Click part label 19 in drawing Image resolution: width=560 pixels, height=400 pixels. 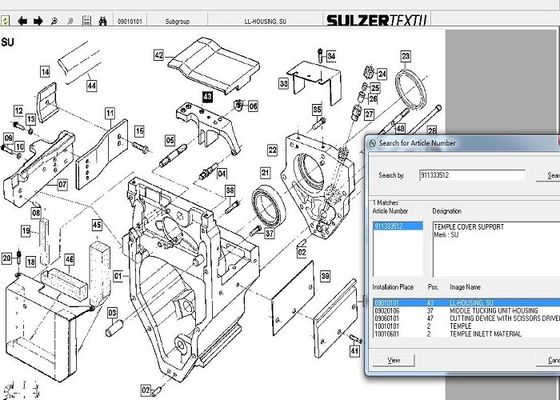(26, 231)
